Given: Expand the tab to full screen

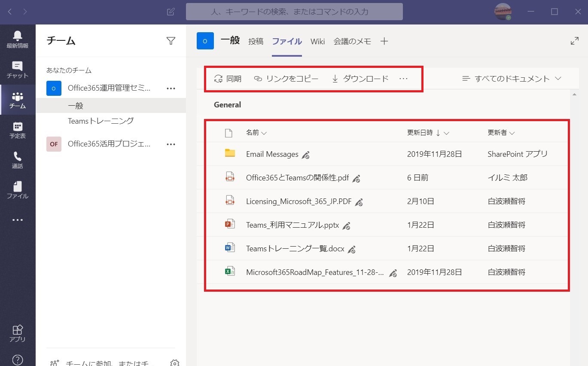Looking at the screenshot, I should click(x=574, y=41).
